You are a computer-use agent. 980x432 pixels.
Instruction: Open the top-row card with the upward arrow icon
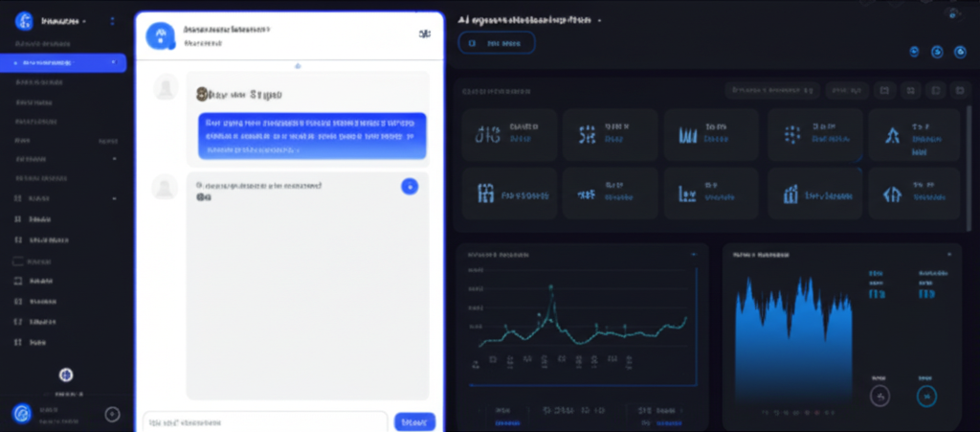pyautogui.click(x=914, y=134)
